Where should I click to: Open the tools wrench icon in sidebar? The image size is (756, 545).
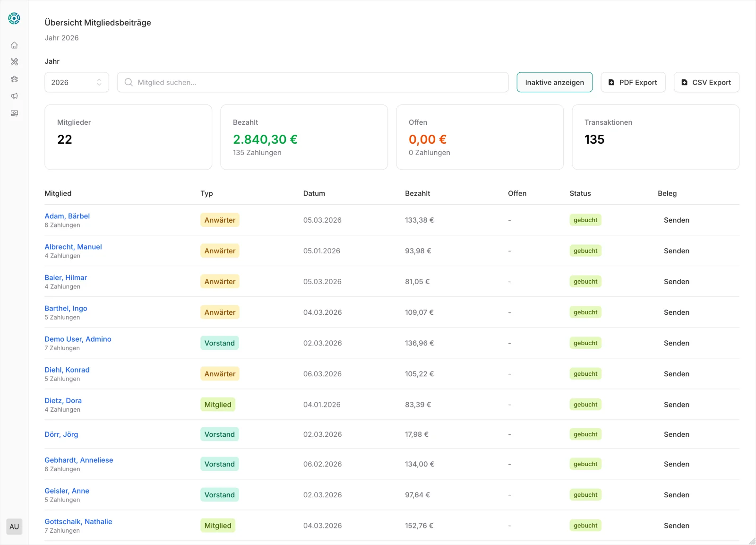pyautogui.click(x=14, y=62)
